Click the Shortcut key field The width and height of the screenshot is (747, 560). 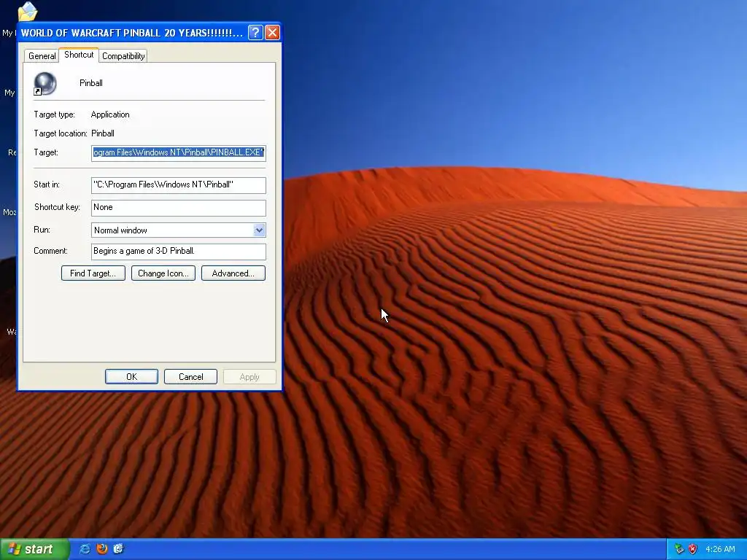[x=178, y=208]
